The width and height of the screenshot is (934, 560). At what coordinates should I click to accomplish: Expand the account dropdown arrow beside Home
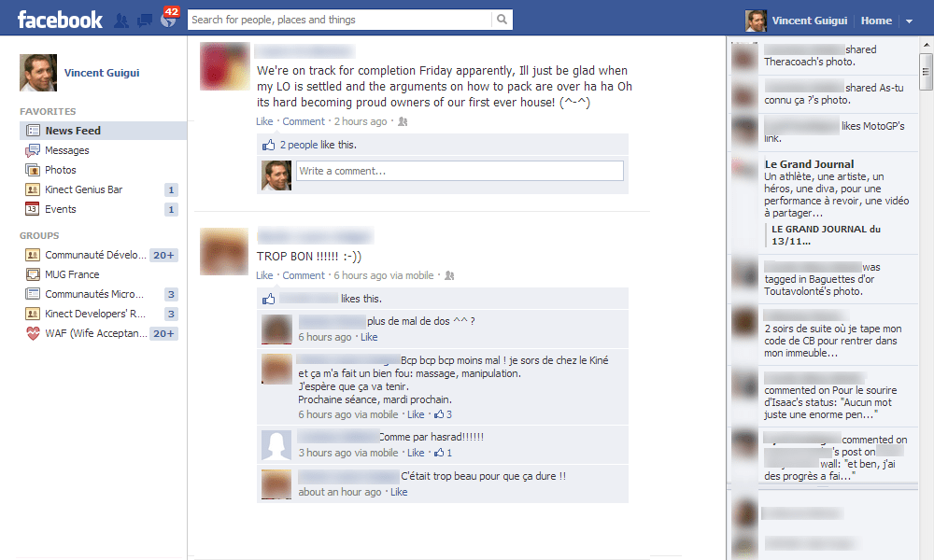[x=910, y=21]
